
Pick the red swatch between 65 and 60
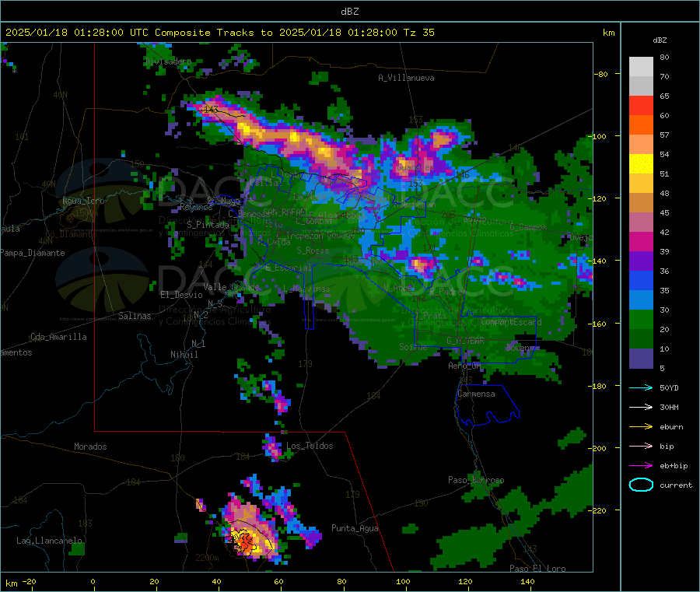tap(641, 105)
